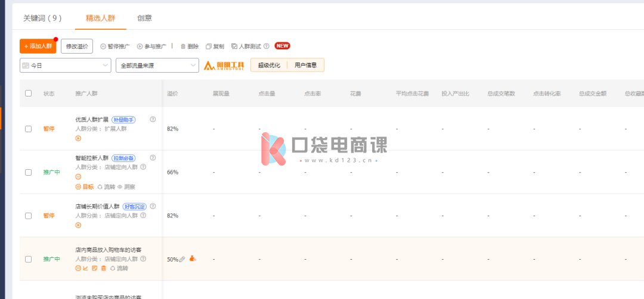The width and height of the screenshot is (644, 299).
Task: Click the 投入产出比 column header
Action: [x=456, y=94]
